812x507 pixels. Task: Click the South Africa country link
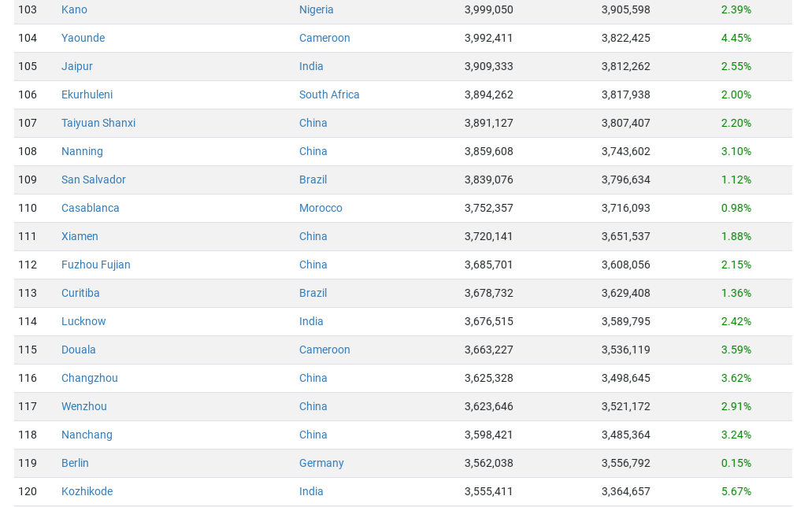(329, 94)
